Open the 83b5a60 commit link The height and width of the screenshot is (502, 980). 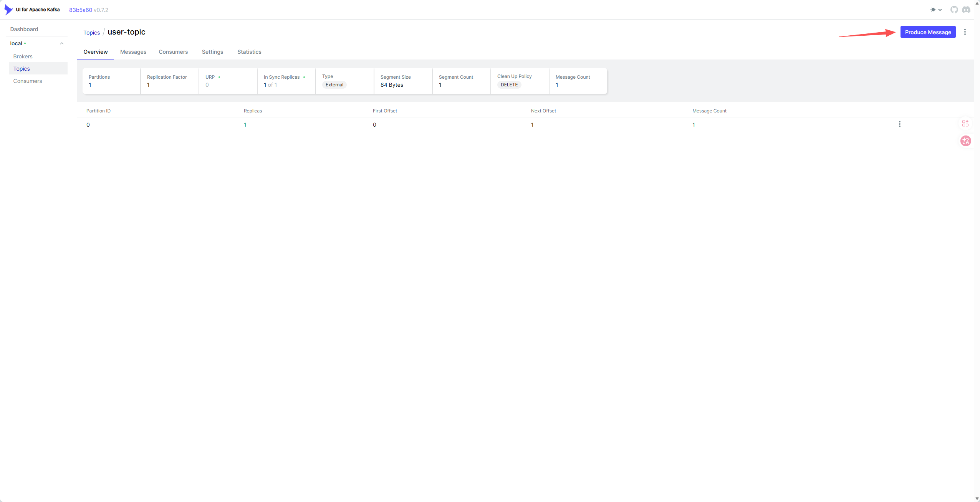click(x=80, y=10)
